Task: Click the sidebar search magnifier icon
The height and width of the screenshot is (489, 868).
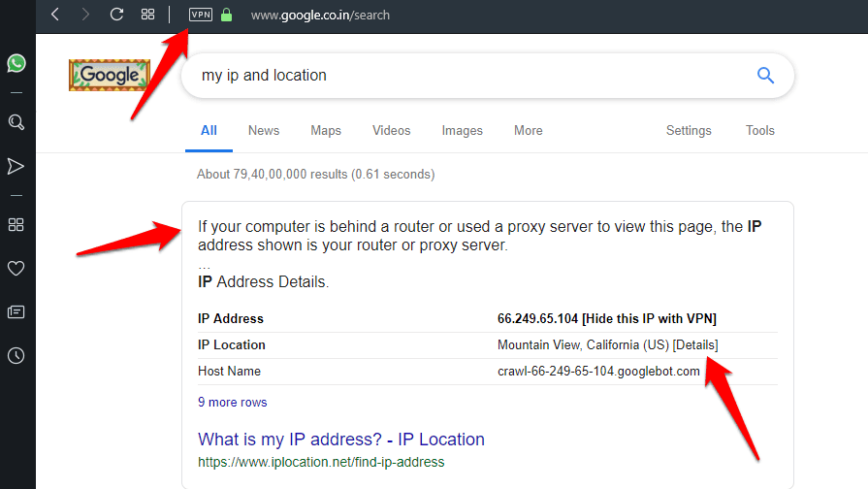Action: click(x=16, y=122)
